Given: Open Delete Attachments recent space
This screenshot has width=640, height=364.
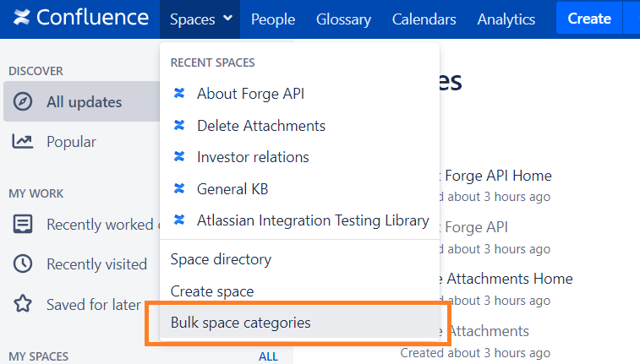Looking at the screenshot, I should pos(260,125).
